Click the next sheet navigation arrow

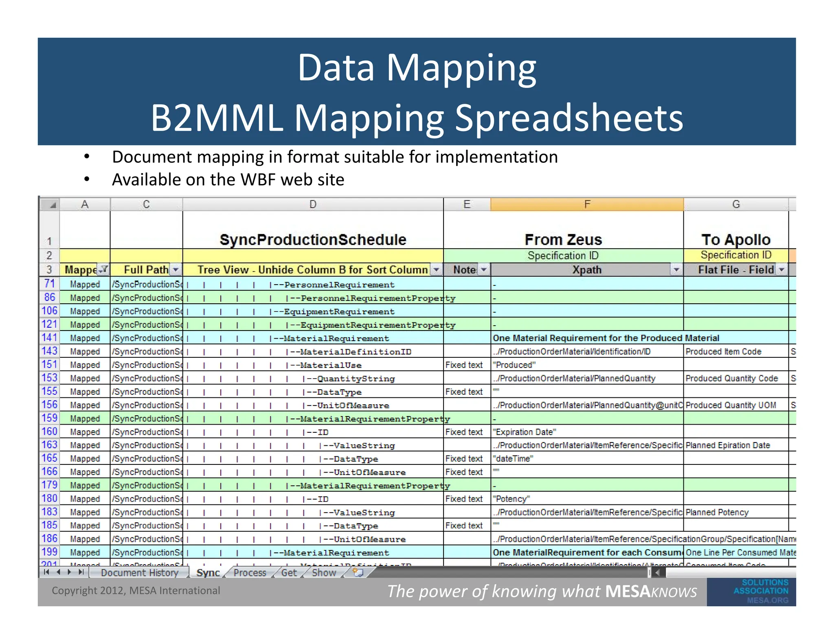click(x=69, y=572)
